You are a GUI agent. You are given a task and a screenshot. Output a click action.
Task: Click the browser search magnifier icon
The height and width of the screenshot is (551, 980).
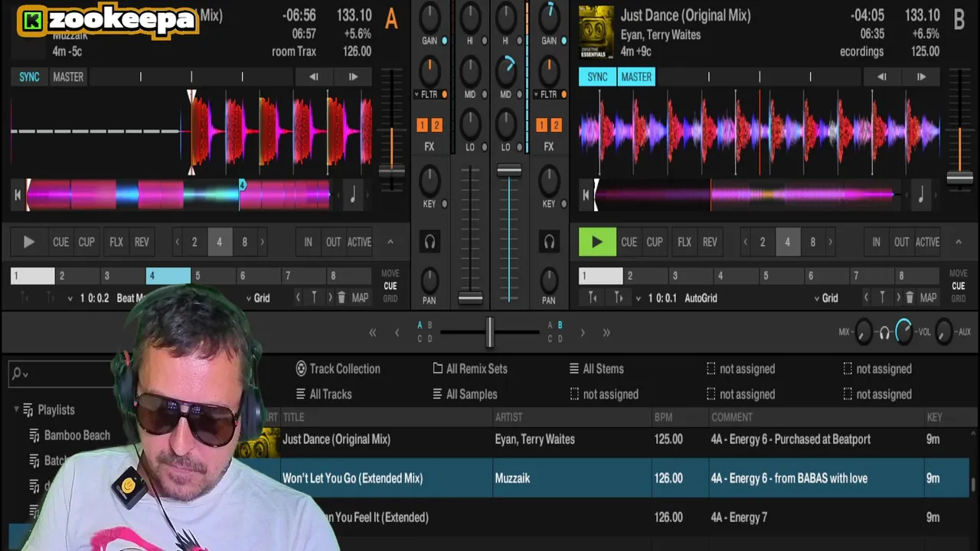pyautogui.click(x=17, y=373)
